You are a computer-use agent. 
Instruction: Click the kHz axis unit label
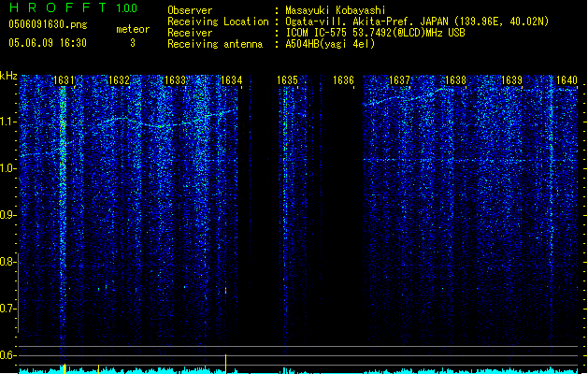pos(8,76)
